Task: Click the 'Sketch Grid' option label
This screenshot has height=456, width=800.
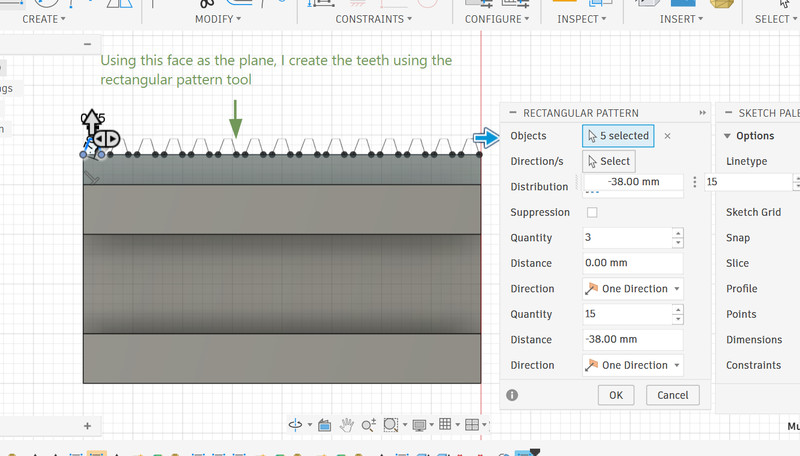Action: click(x=754, y=212)
